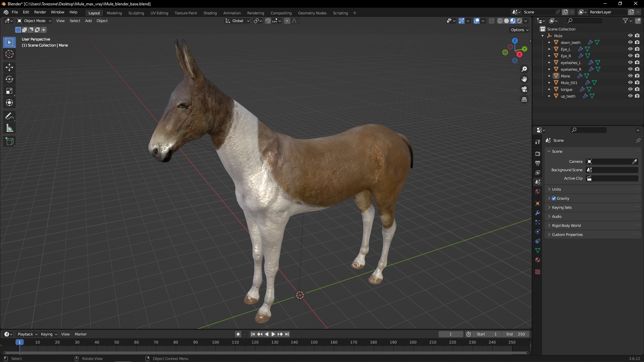Open the Render menu
Viewport: 644px width, 362px height.
coord(40,12)
